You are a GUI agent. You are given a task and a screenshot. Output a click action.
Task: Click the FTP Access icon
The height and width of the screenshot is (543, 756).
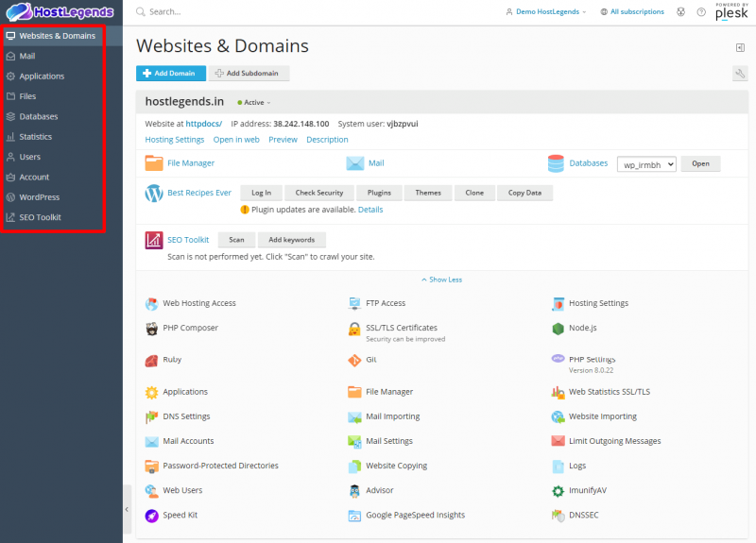coord(355,303)
